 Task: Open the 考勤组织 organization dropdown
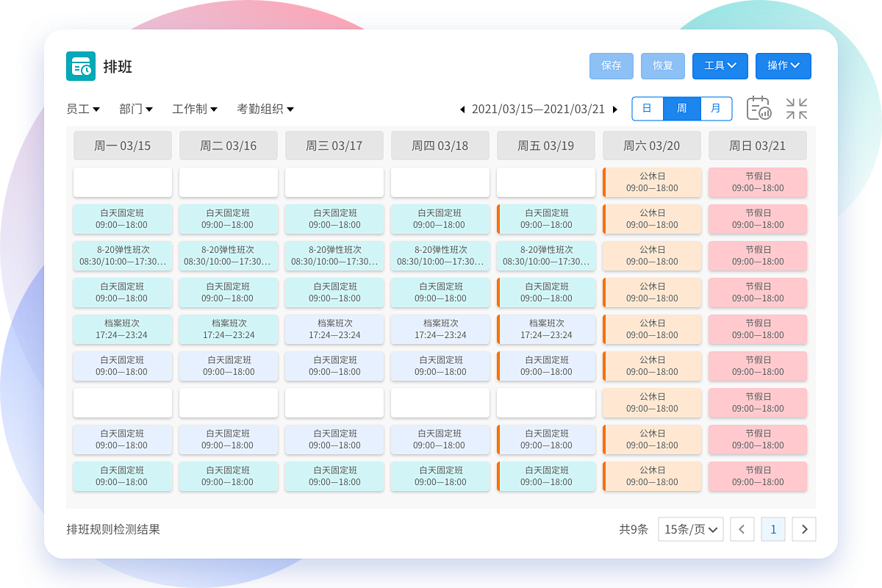(265, 109)
